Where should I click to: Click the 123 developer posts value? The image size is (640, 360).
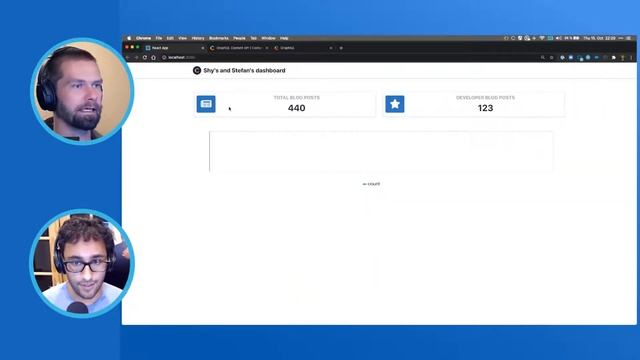pyautogui.click(x=485, y=108)
